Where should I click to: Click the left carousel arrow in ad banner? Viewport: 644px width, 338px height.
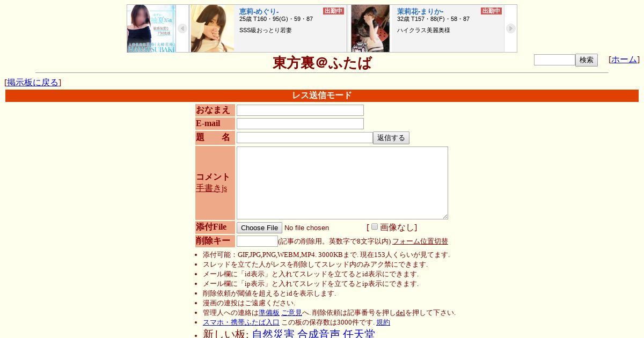[x=182, y=28]
